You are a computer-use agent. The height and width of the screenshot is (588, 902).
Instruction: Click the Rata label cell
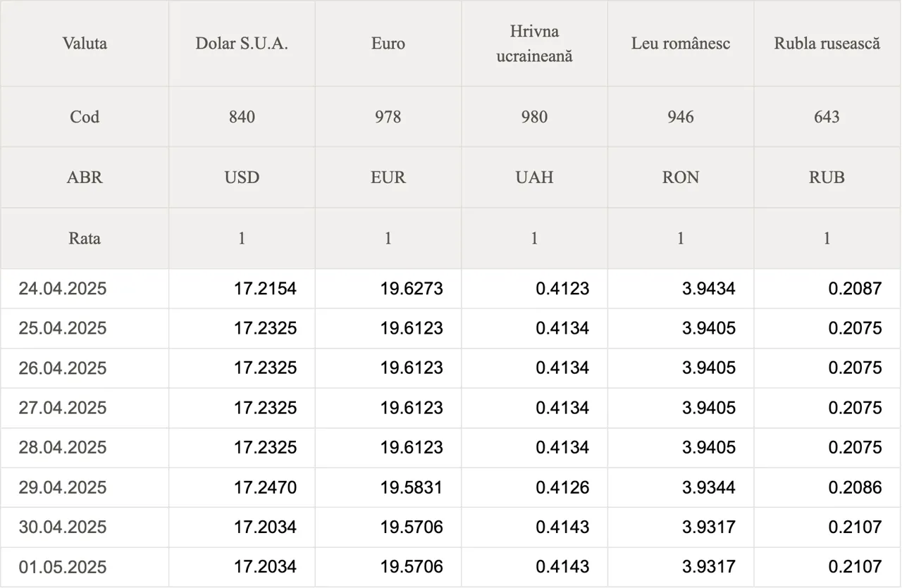point(85,239)
